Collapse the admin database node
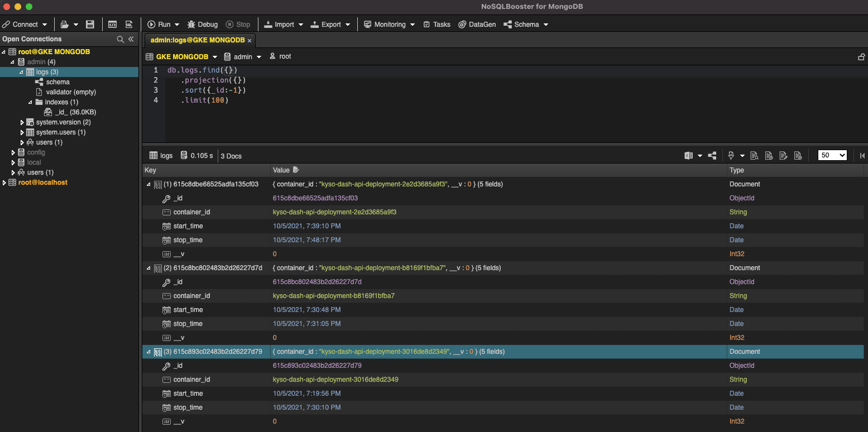The width and height of the screenshot is (868, 432). (x=12, y=62)
